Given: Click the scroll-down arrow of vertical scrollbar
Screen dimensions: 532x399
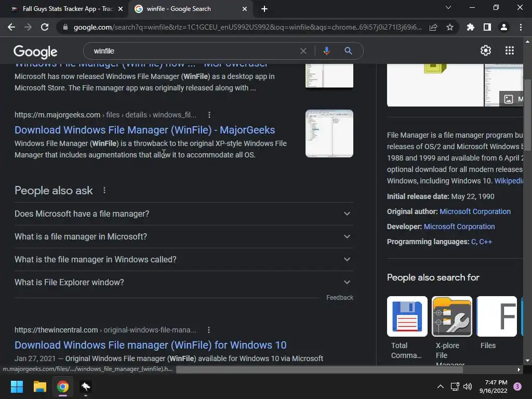Looking at the screenshot, I should (527, 361).
